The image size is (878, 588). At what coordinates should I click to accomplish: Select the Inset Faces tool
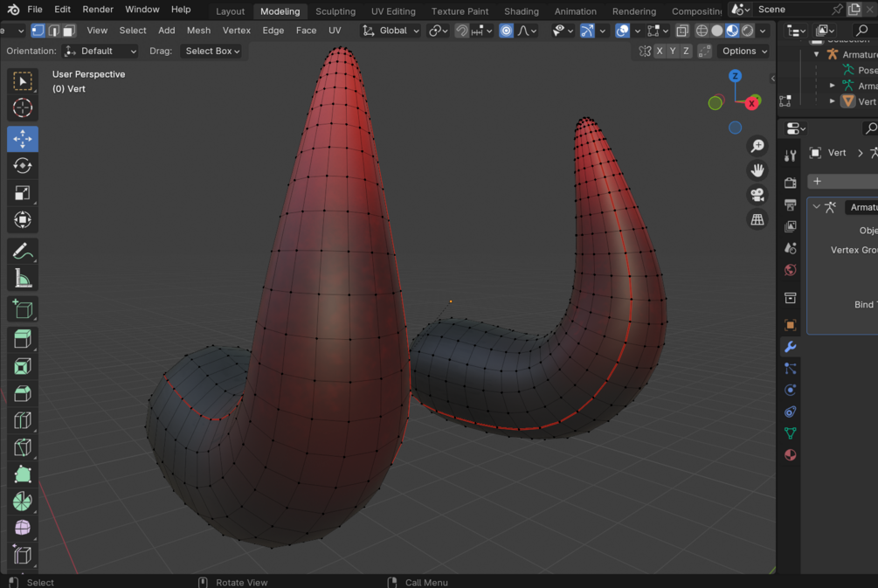pyautogui.click(x=23, y=366)
